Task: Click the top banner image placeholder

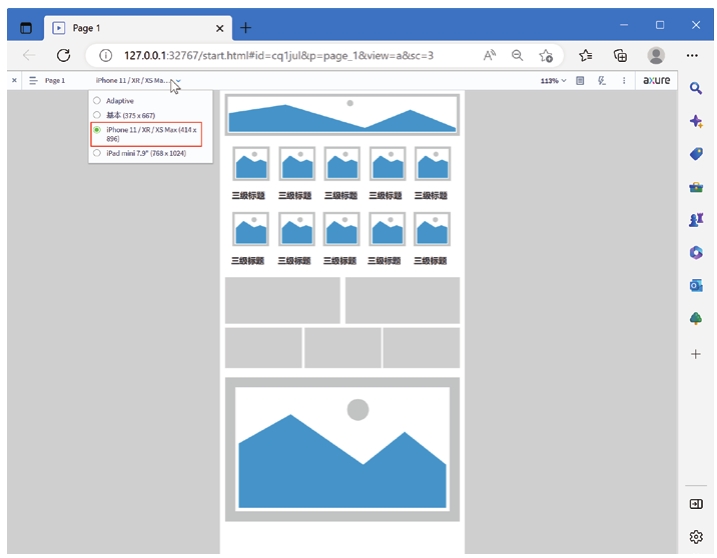Action: coord(342,115)
